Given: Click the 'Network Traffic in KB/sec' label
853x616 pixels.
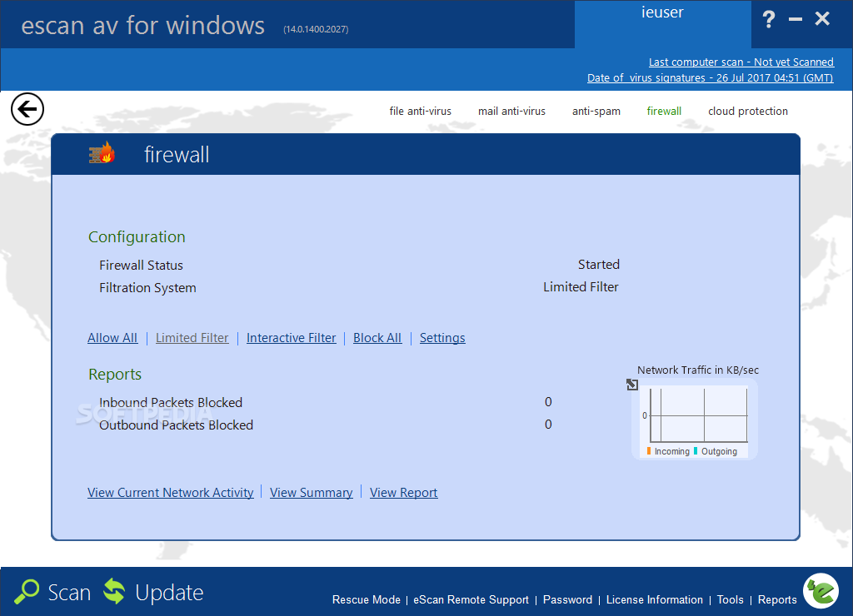Looking at the screenshot, I should [698, 370].
